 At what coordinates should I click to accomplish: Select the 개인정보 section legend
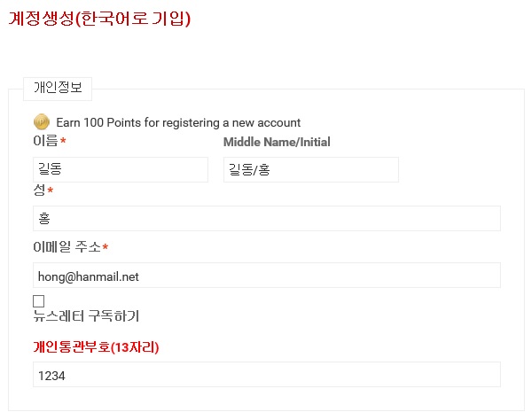(x=58, y=88)
